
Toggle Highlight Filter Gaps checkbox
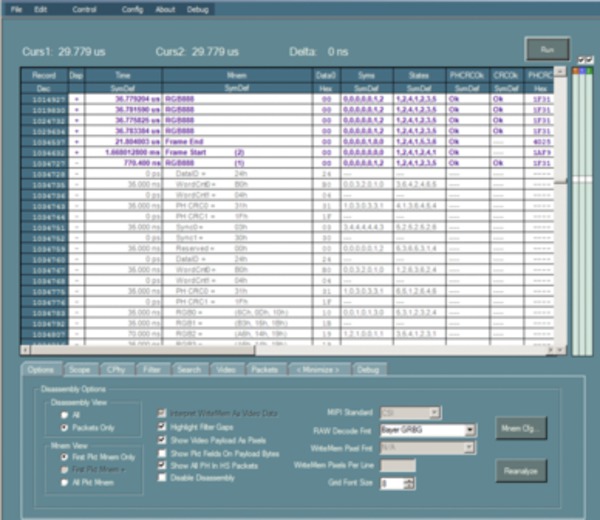[x=163, y=426]
